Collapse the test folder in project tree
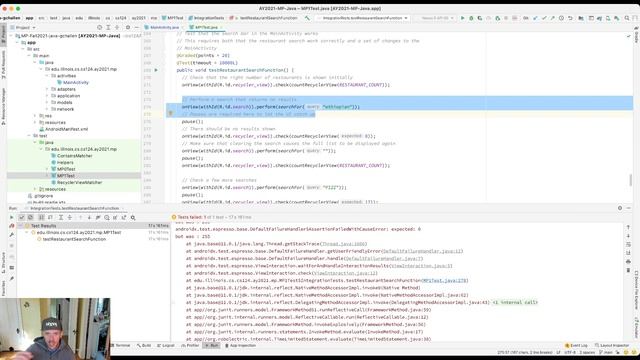640x360 pixels. [29, 136]
